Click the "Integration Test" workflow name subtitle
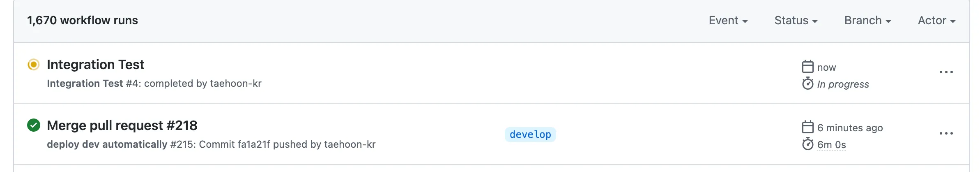Image resolution: width=980 pixels, height=172 pixels. click(x=85, y=84)
